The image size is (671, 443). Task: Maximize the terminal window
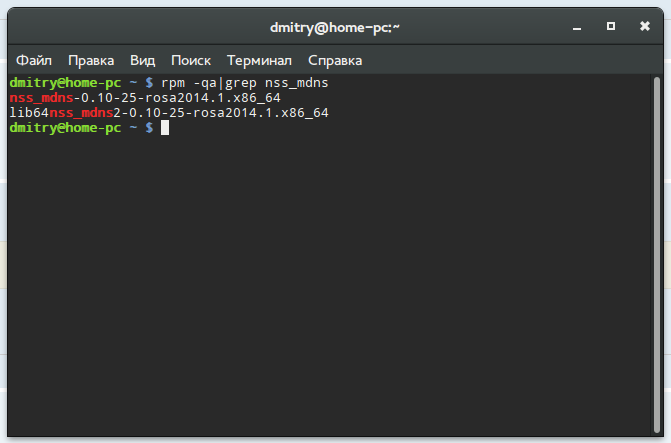[610, 27]
